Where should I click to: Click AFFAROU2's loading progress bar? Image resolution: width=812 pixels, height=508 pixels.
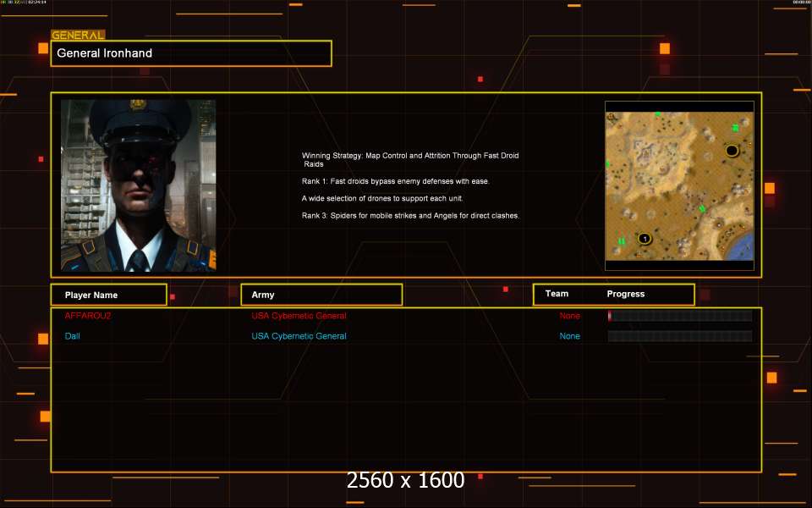click(679, 316)
